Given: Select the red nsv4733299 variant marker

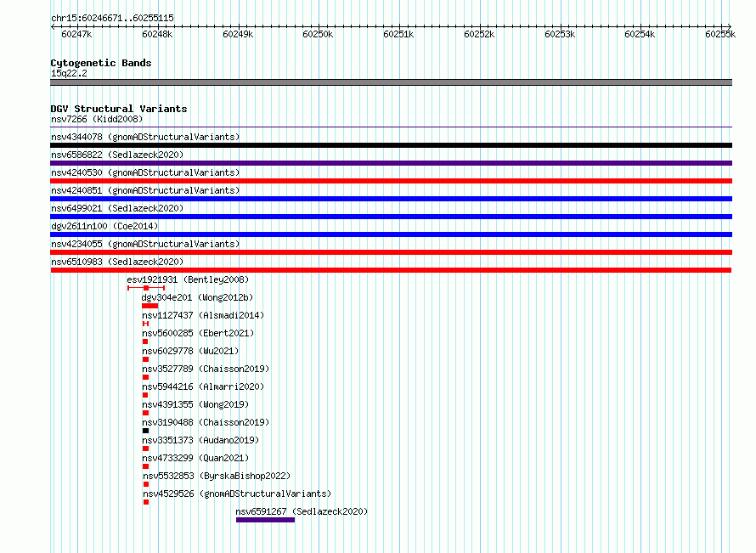Looking at the screenshot, I should (x=145, y=466).
